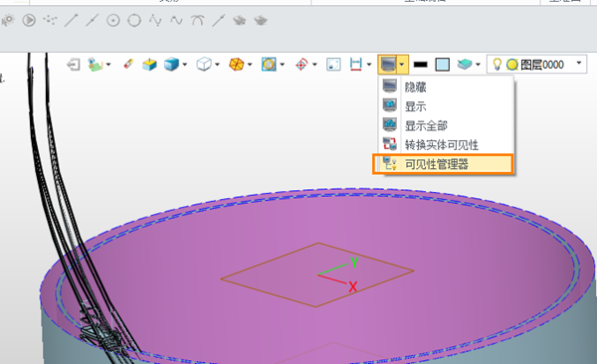
Task: Click the exit arrow icon in the view toolbar
Action: click(x=73, y=65)
